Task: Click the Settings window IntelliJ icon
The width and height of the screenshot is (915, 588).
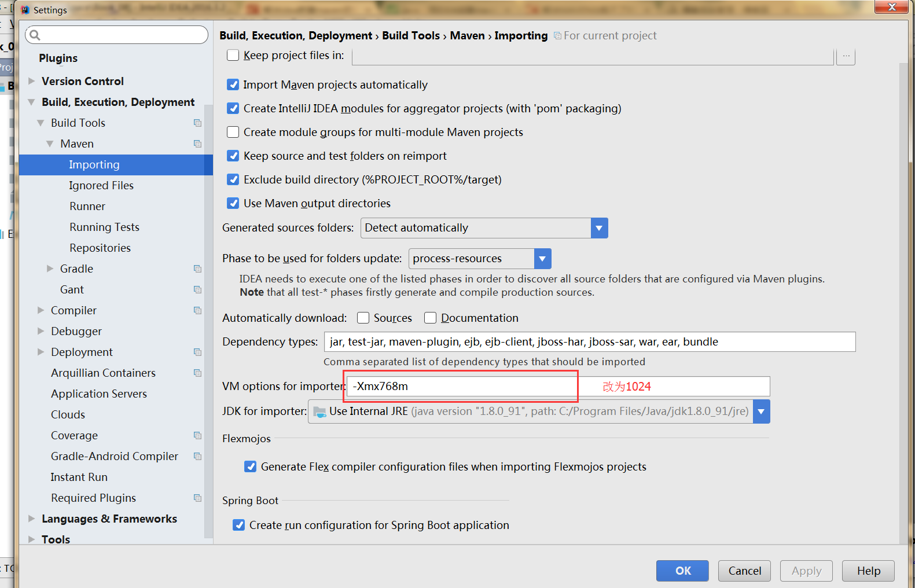Action: point(25,10)
